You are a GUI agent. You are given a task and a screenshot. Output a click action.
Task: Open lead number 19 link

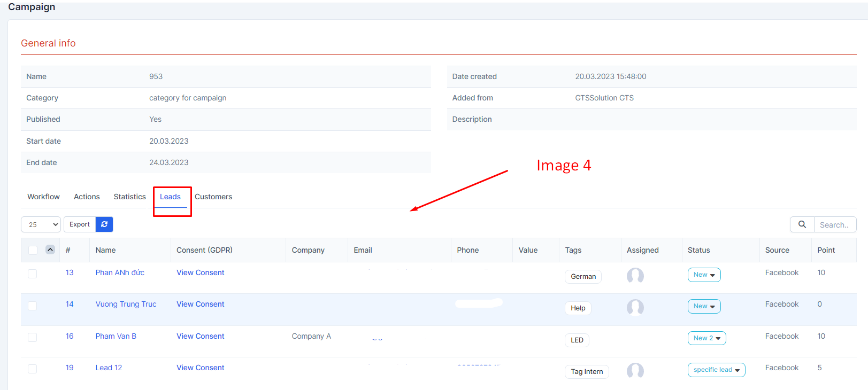tap(70, 368)
